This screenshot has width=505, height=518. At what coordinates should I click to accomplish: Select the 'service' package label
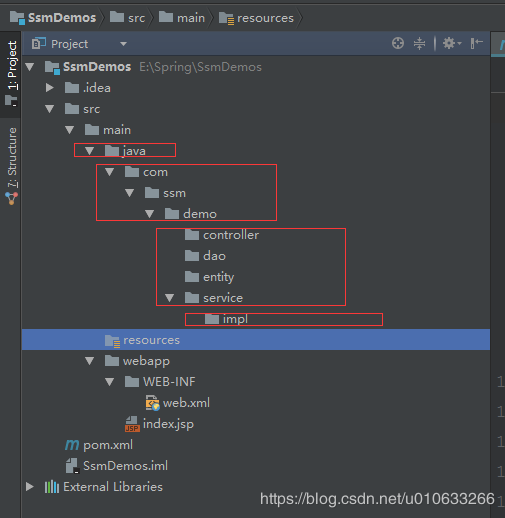point(223,298)
